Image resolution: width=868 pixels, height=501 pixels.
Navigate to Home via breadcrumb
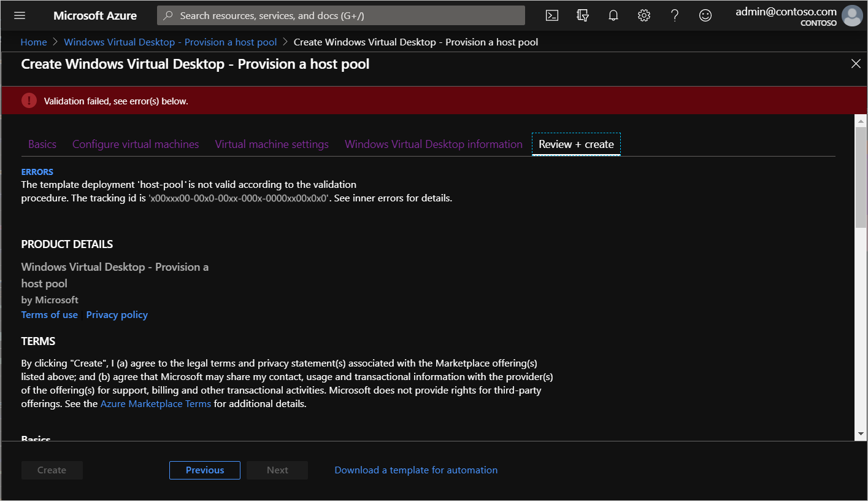(x=34, y=42)
